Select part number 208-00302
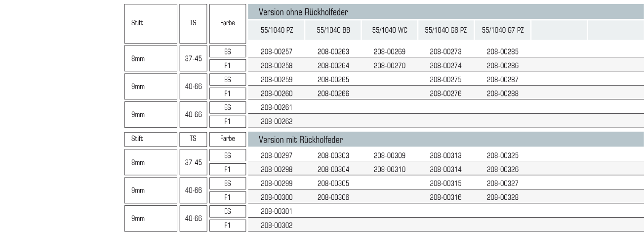Image resolution: width=644 pixels, height=235 pixels. point(277,225)
